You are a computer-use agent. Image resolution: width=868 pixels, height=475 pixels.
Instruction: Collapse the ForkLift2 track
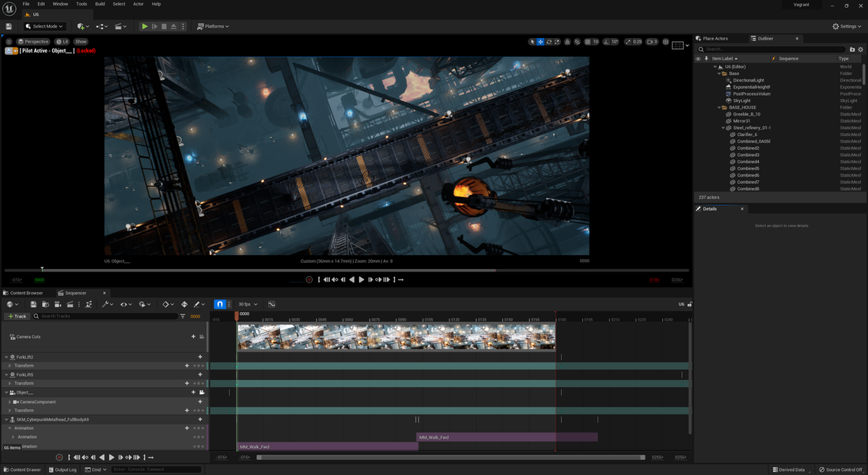[x=6, y=357]
